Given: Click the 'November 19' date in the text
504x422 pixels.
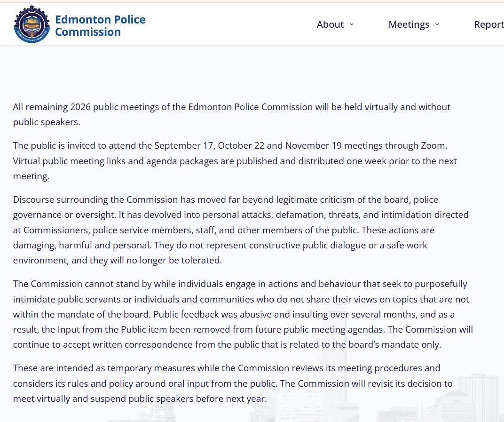Looking at the screenshot, I should 314,145.
